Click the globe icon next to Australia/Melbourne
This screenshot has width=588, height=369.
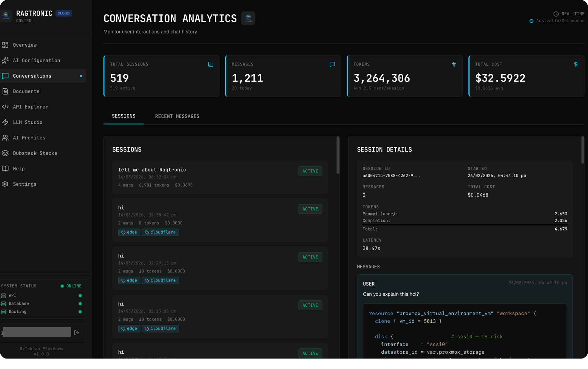[531, 21]
